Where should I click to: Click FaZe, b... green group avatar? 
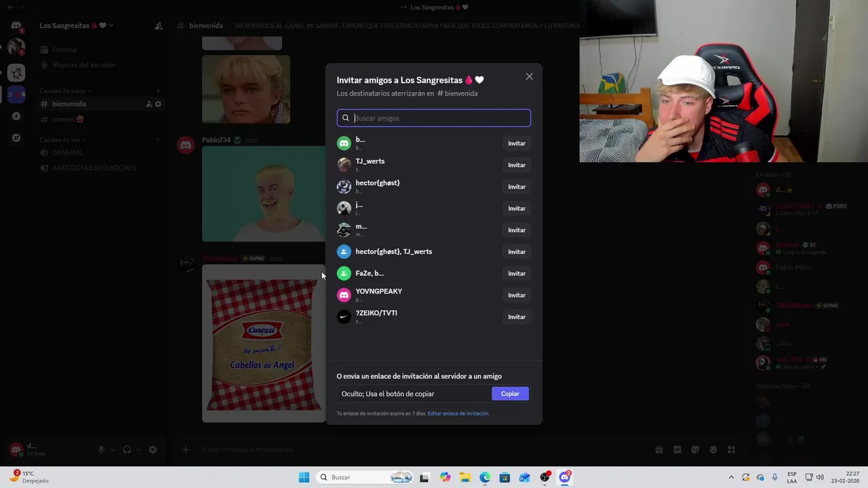tap(344, 273)
